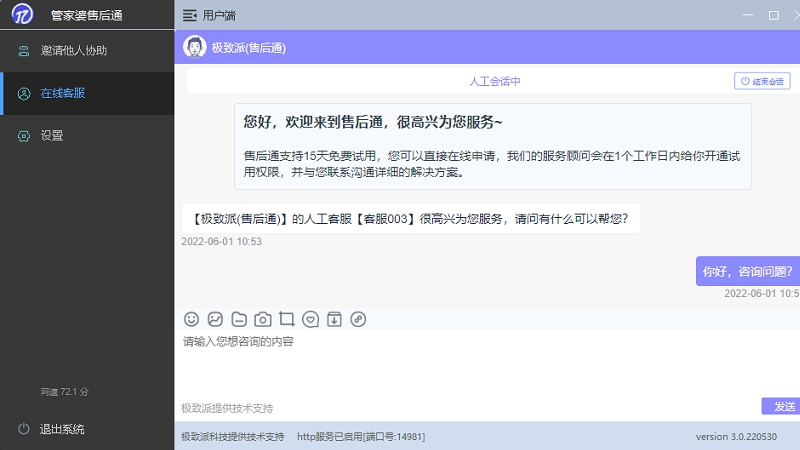Minimize the window
Viewport: 800px width, 450px height.
coord(748,15)
